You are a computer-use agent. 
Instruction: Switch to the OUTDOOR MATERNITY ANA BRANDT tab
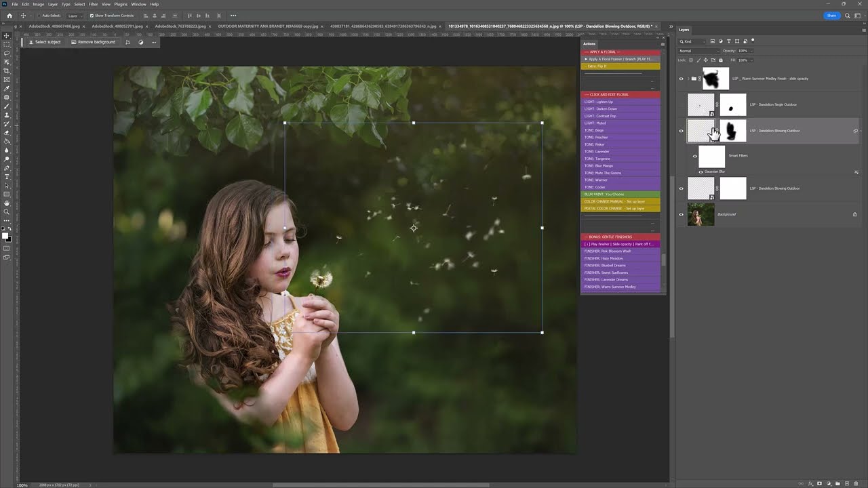tap(269, 26)
